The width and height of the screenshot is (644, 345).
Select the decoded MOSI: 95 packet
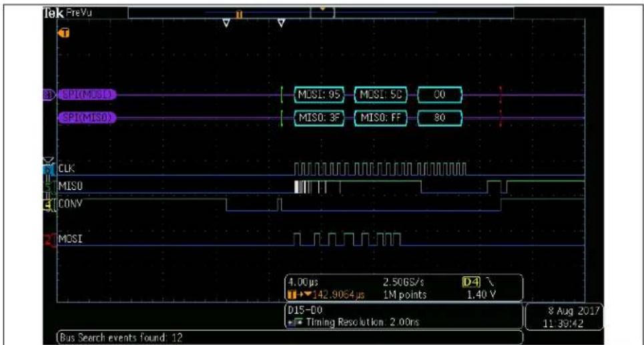tap(319, 95)
